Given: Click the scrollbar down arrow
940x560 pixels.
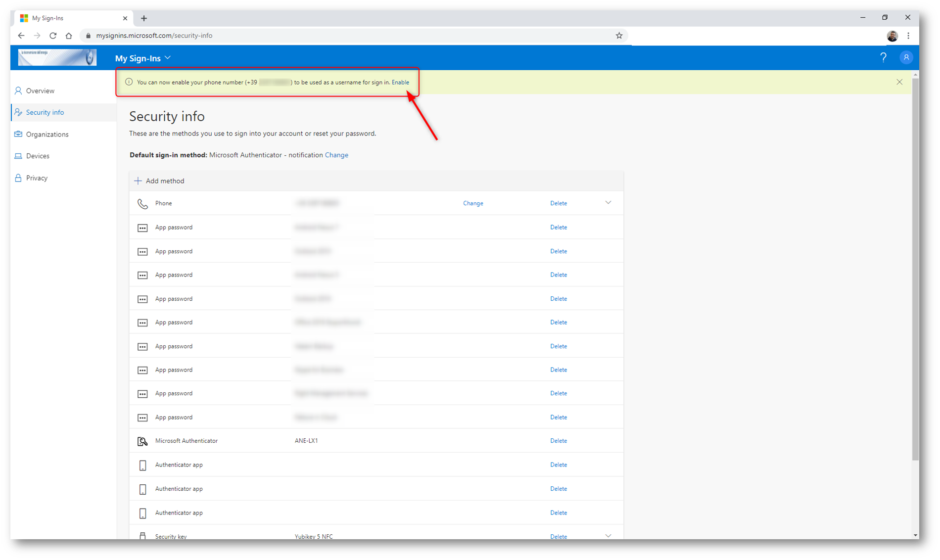Looking at the screenshot, I should (915, 535).
